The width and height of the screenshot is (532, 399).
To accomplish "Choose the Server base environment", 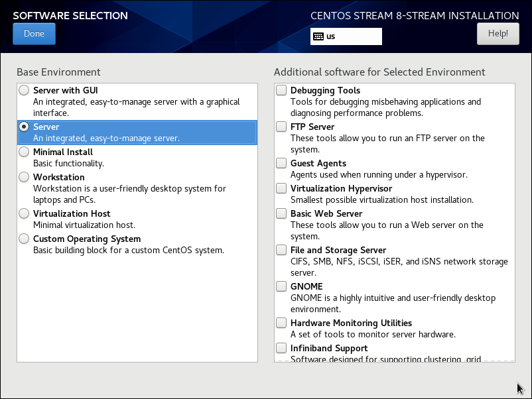I will pos(25,127).
